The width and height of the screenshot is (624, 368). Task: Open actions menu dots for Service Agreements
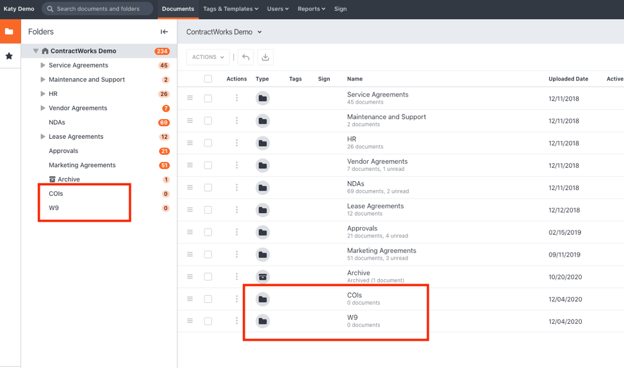[x=237, y=98]
